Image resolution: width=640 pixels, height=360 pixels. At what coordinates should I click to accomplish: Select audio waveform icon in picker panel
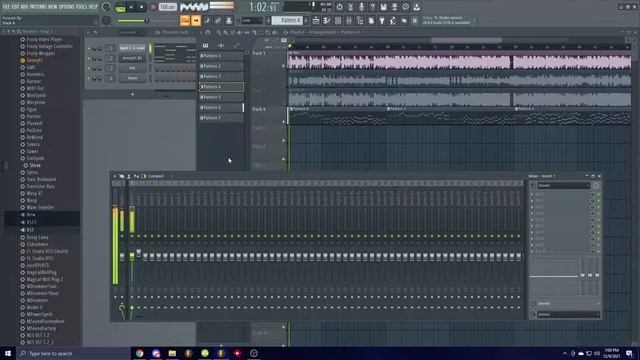point(221,45)
